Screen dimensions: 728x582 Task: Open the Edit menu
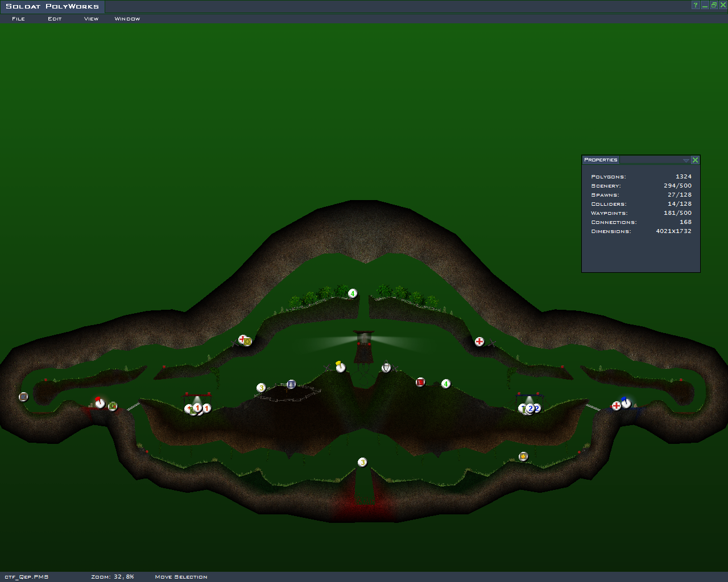tap(55, 19)
